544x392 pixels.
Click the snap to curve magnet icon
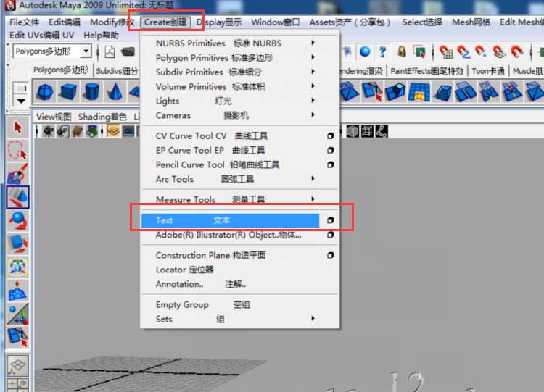[463, 52]
